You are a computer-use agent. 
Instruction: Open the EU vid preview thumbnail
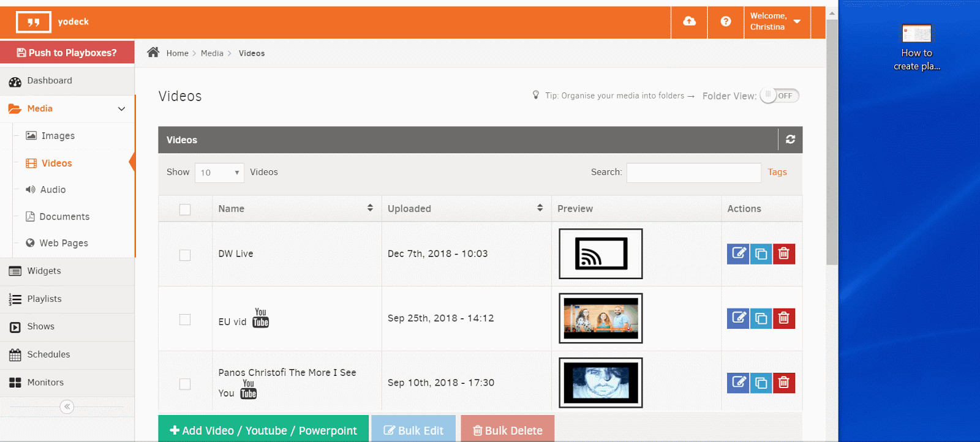[x=601, y=318]
